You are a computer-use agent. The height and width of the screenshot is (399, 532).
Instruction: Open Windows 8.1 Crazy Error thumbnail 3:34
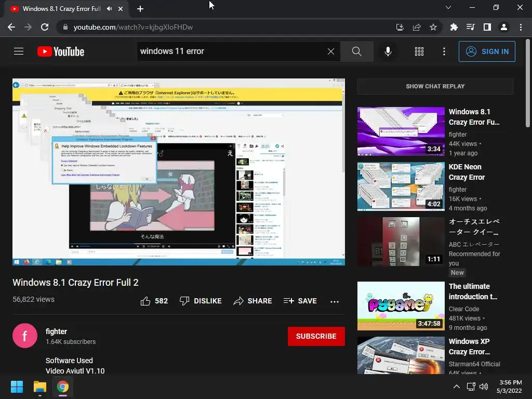coord(401,131)
